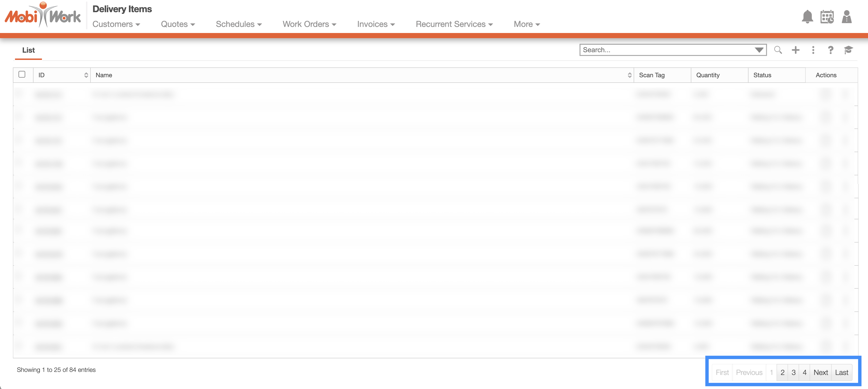Click the Quantity column header
The width and height of the screenshot is (868, 389).
(x=720, y=75)
